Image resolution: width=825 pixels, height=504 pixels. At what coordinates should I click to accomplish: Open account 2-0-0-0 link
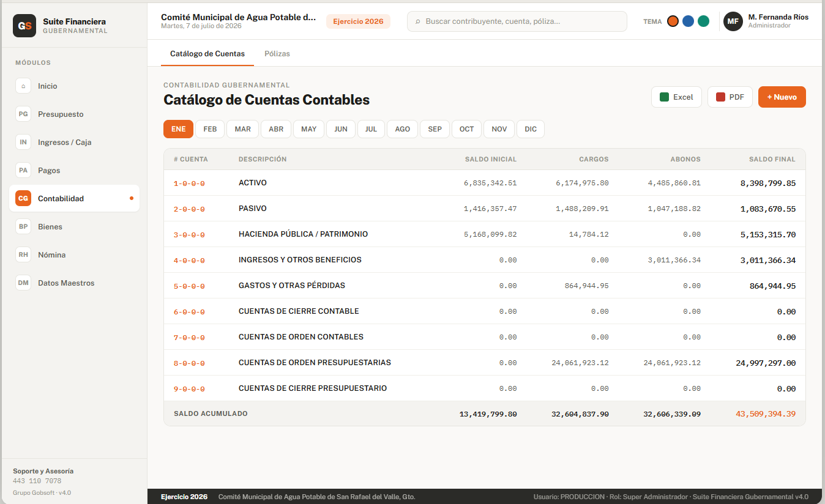coord(189,209)
